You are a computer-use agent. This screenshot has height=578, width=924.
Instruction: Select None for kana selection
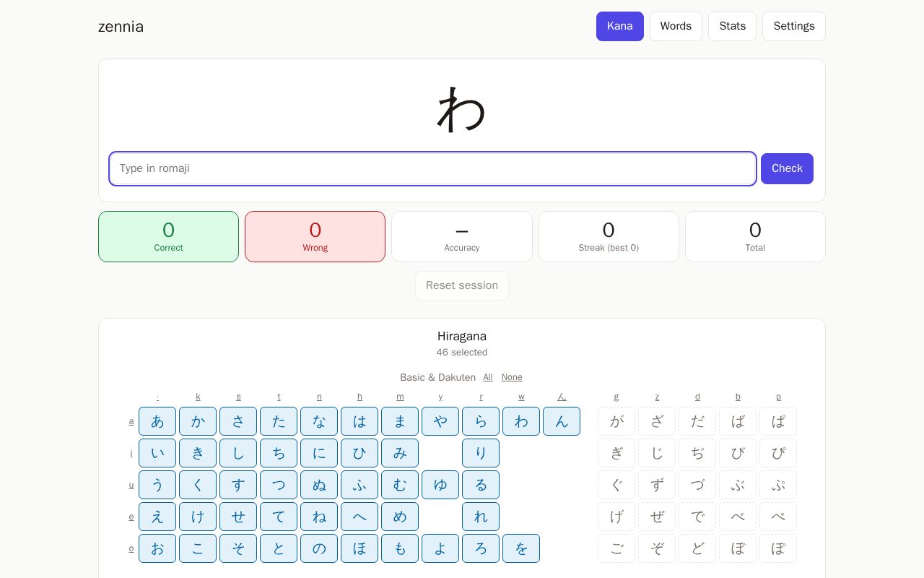pyautogui.click(x=512, y=377)
